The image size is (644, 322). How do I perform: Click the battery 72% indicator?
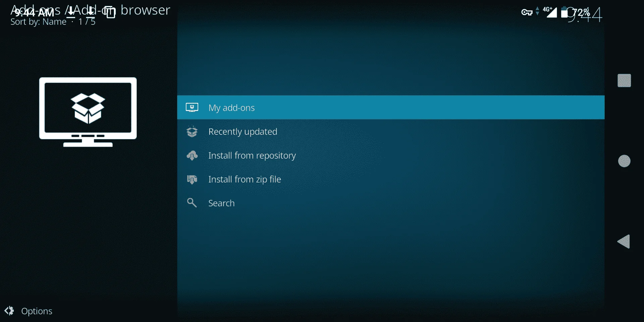(576, 12)
